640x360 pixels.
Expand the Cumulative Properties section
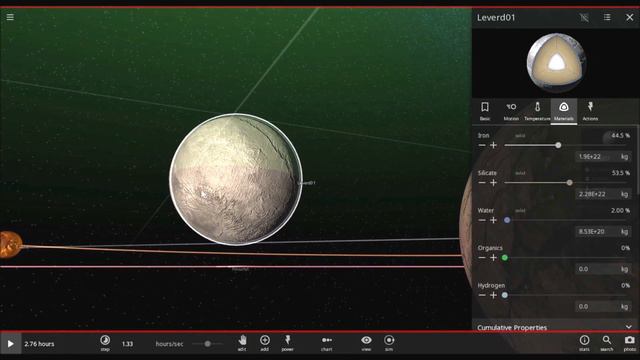pyautogui.click(x=555, y=327)
